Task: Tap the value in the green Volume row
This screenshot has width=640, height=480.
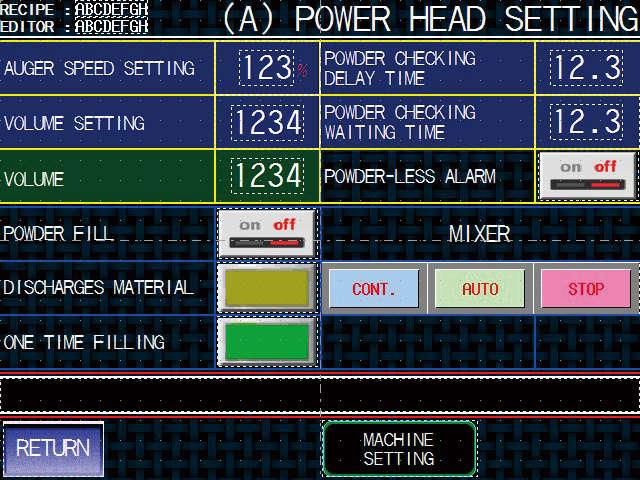Action: (x=267, y=177)
